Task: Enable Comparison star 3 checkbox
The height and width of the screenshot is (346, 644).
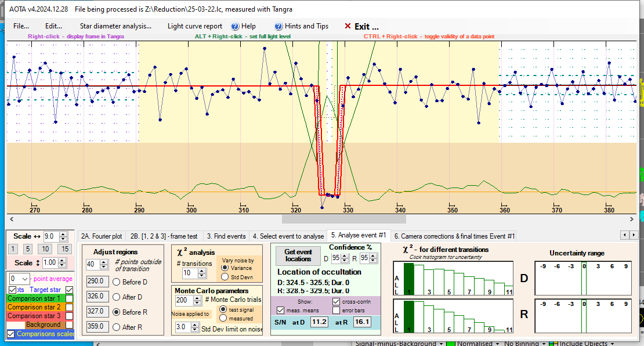Action: (70, 316)
